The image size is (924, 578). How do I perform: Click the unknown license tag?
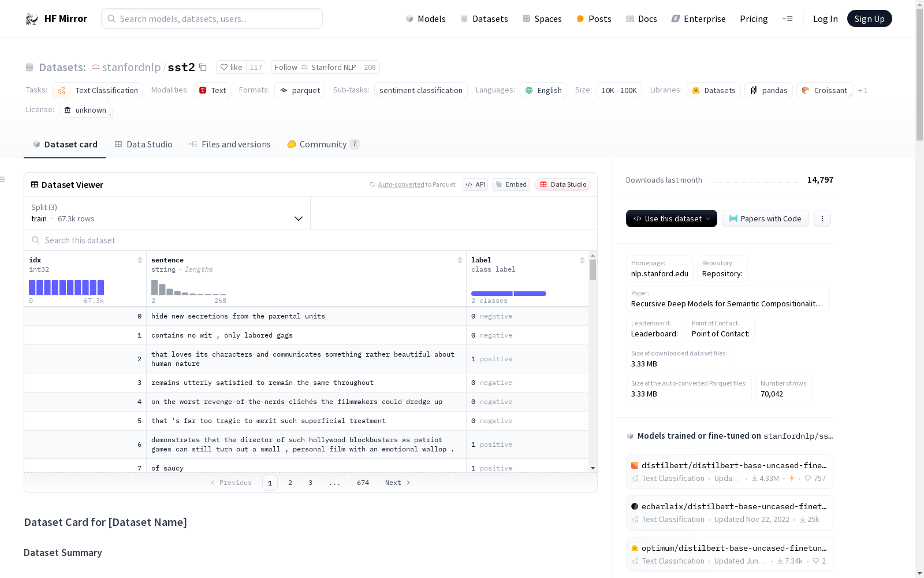click(85, 110)
